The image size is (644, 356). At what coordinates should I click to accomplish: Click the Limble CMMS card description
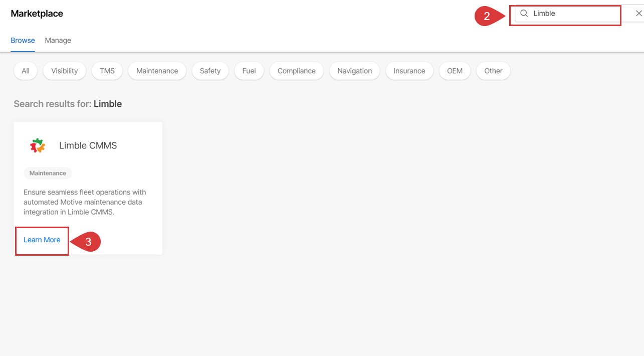click(x=85, y=202)
